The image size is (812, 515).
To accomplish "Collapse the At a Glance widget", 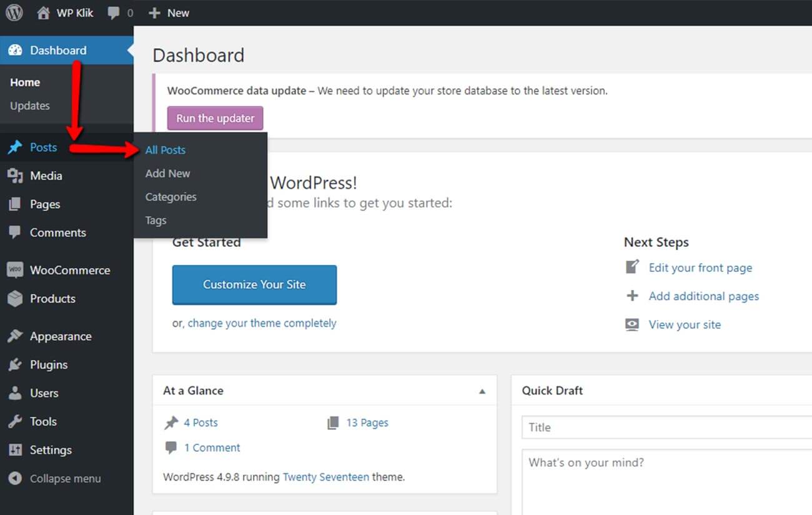I will 482,390.
